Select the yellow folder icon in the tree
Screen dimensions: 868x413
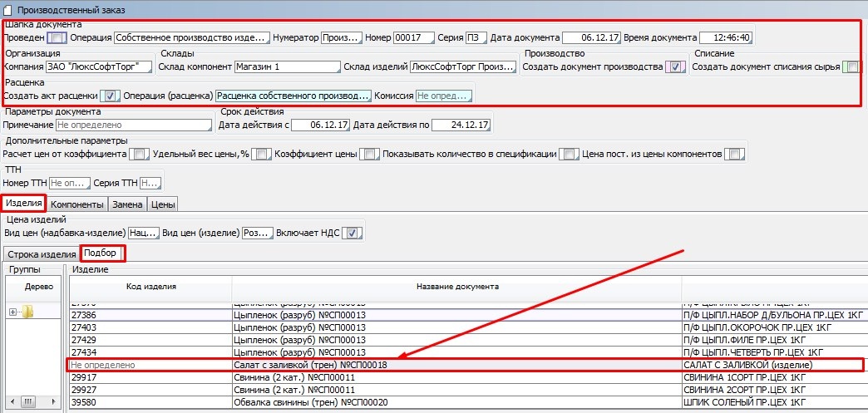point(28,312)
